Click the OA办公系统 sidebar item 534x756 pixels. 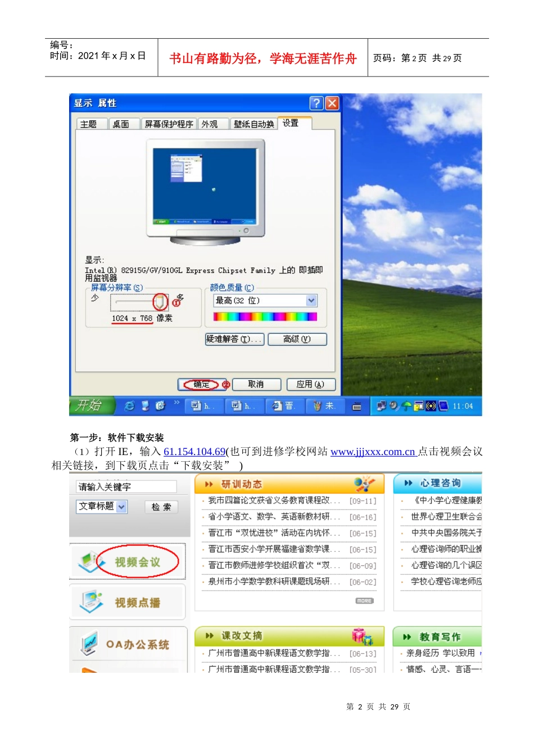(x=128, y=644)
